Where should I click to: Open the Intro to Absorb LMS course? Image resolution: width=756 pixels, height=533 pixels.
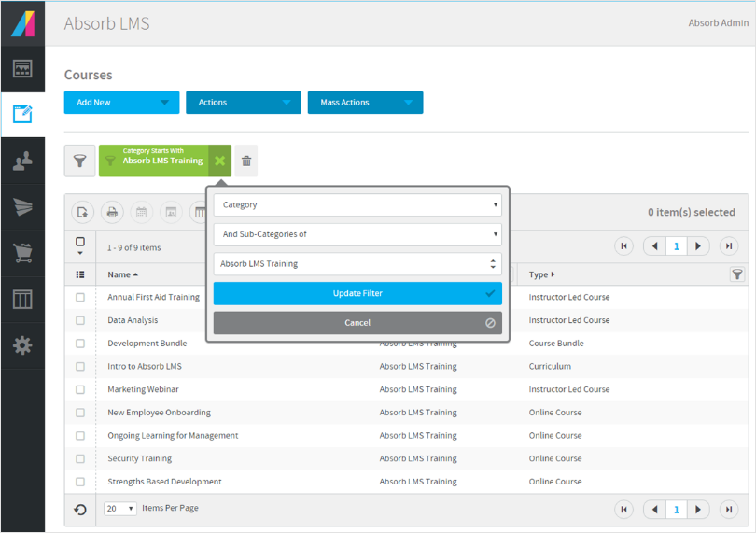(145, 367)
